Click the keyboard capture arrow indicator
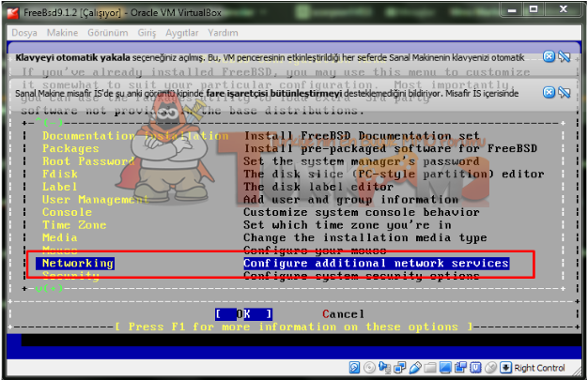 click(x=505, y=368)
